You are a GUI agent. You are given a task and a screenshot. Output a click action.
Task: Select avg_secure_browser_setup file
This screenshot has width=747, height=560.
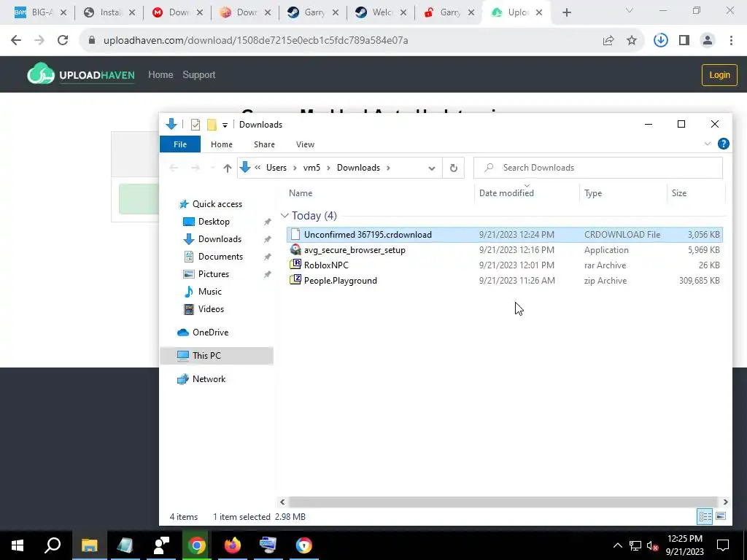[x=355, y=250]
